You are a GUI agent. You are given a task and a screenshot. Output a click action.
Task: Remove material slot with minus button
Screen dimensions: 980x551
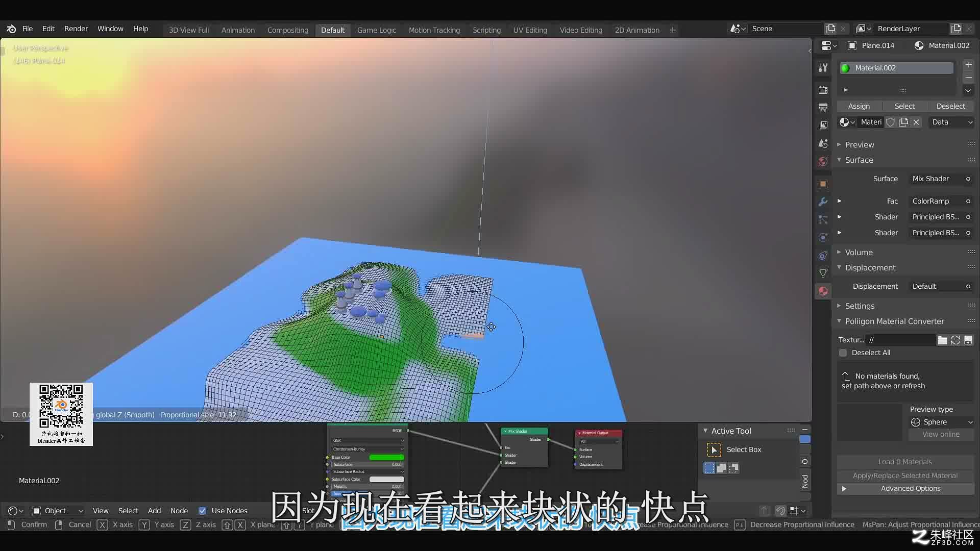point(968,78)
